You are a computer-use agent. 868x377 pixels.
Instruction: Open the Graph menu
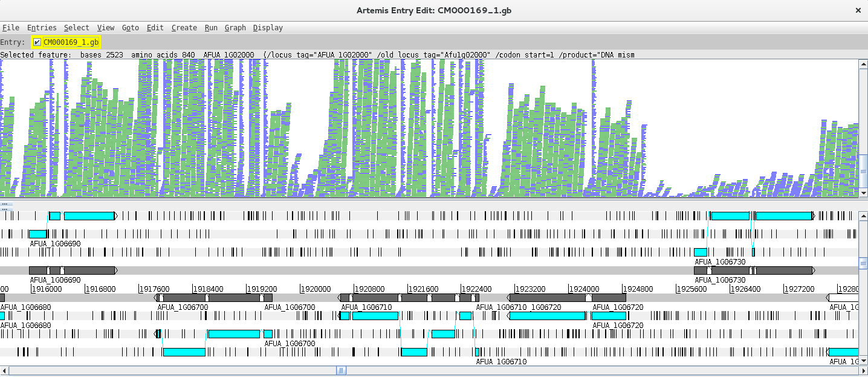pos(235,28)
